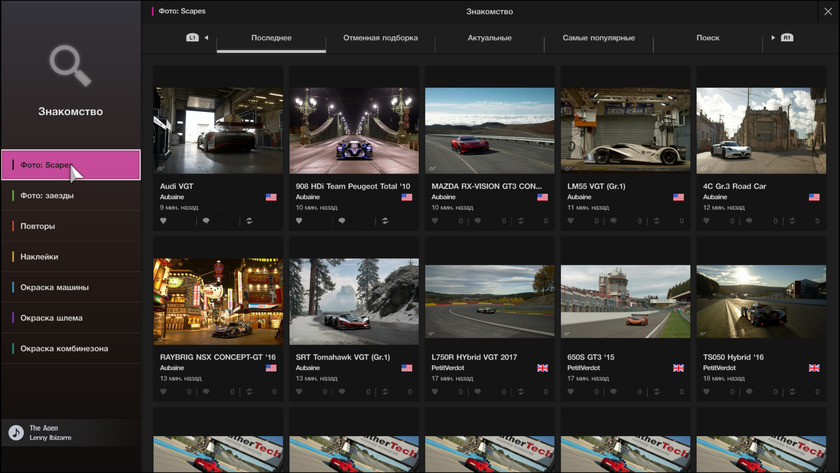Viewport: 840px width, 473px height.
Task: Click the comment icon under LM55 VGT (Gr.1)
Action: tap(613, 221)
